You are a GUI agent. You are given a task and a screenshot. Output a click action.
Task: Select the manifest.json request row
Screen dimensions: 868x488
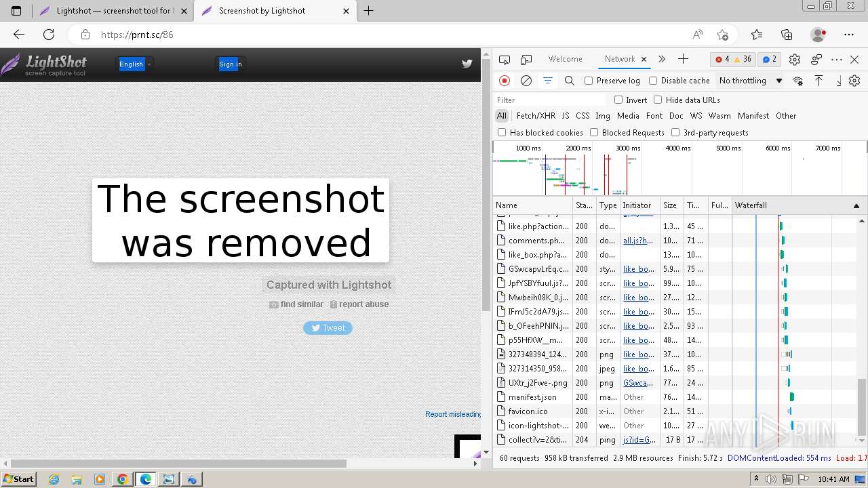click(675, 397)
